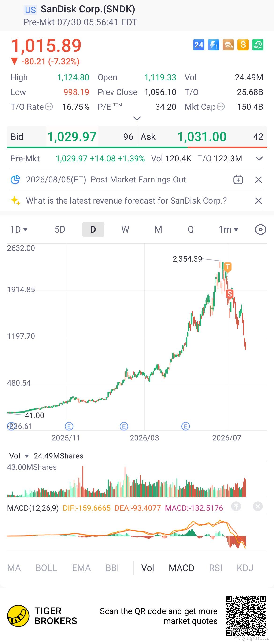
Task: Dismiss the revenue forecast suggestion
Action: [x=259, y=201]
